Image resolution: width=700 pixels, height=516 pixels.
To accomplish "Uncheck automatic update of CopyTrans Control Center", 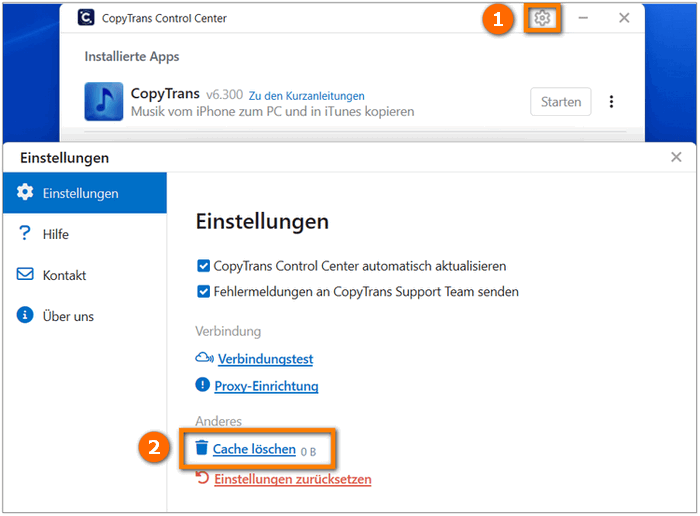I will click(203, 266).
